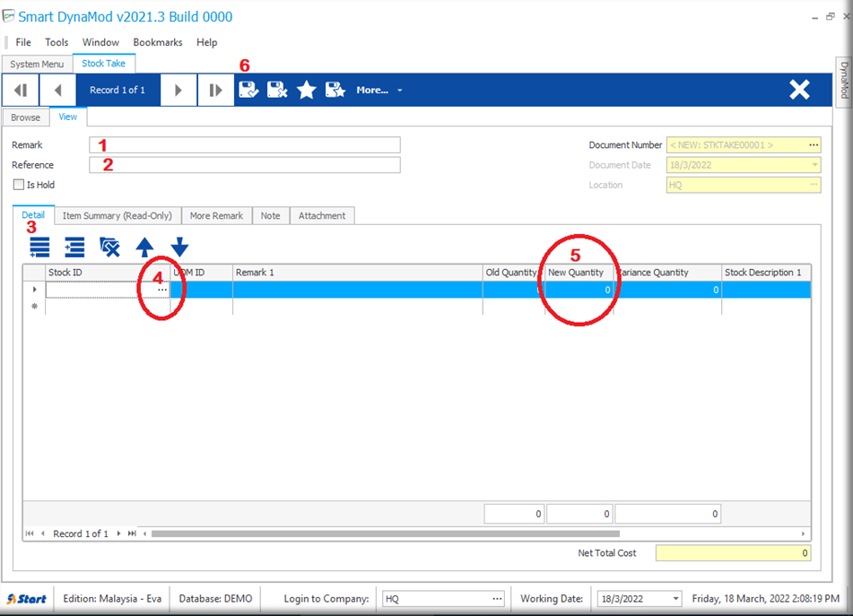Viewport: 853px width, 616px height.
Task: Click the delete row icon
Action: pos(109,247)
